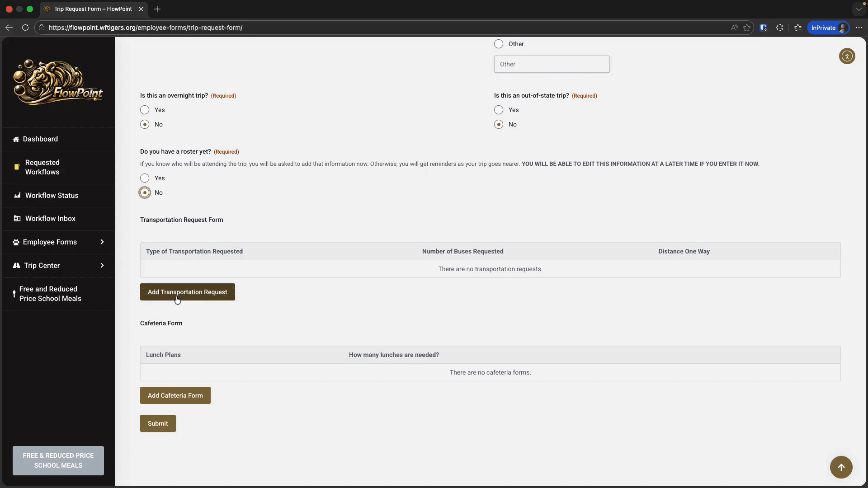Open Dashboard in the sidebar
868x488 pixels.
pos(58,139)
